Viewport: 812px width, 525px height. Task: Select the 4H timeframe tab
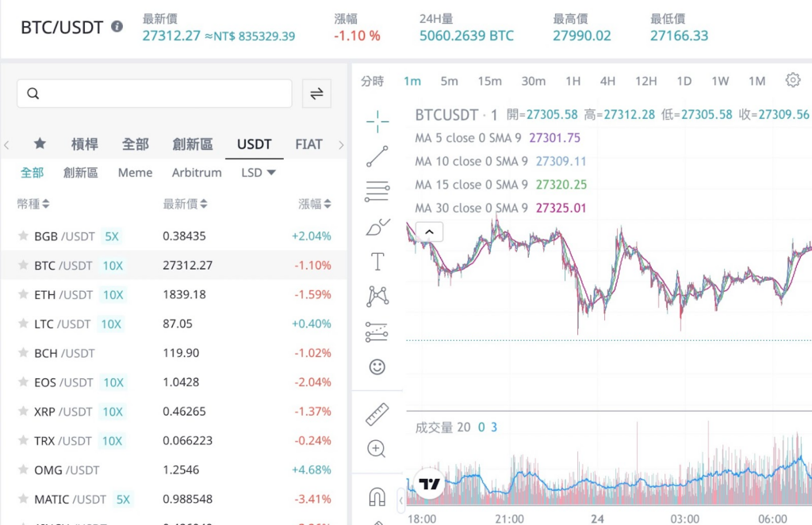(607, 81)
